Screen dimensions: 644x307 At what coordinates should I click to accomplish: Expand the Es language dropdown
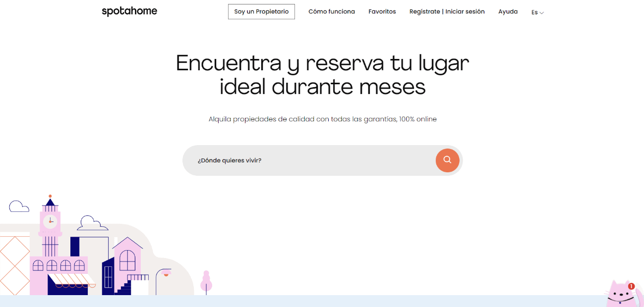(x=537, y=12)
